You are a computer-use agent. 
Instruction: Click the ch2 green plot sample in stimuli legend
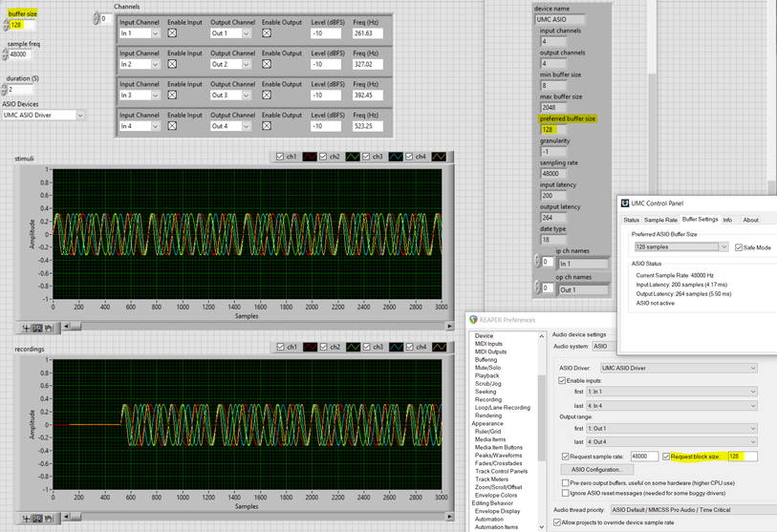click(353, 157)
